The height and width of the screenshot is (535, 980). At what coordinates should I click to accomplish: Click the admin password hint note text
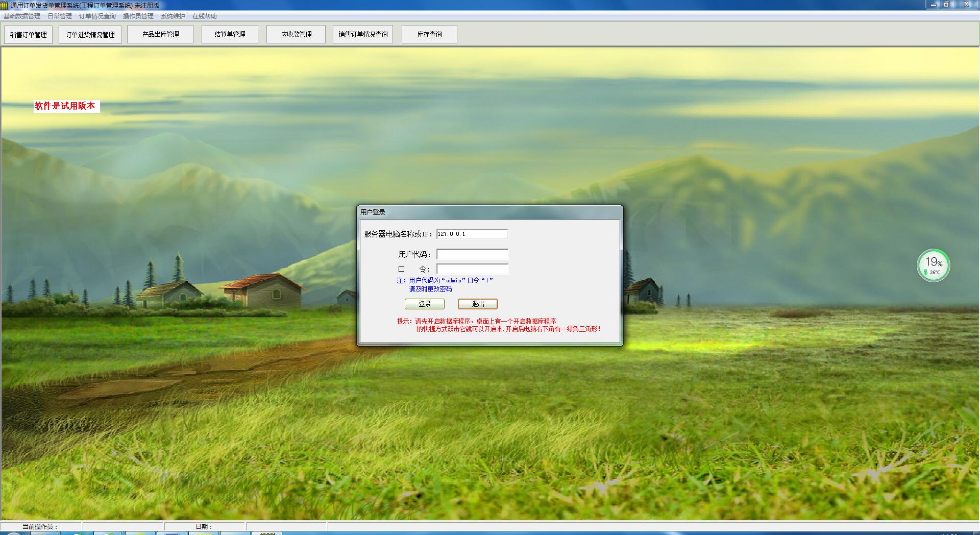coord(445,284)
